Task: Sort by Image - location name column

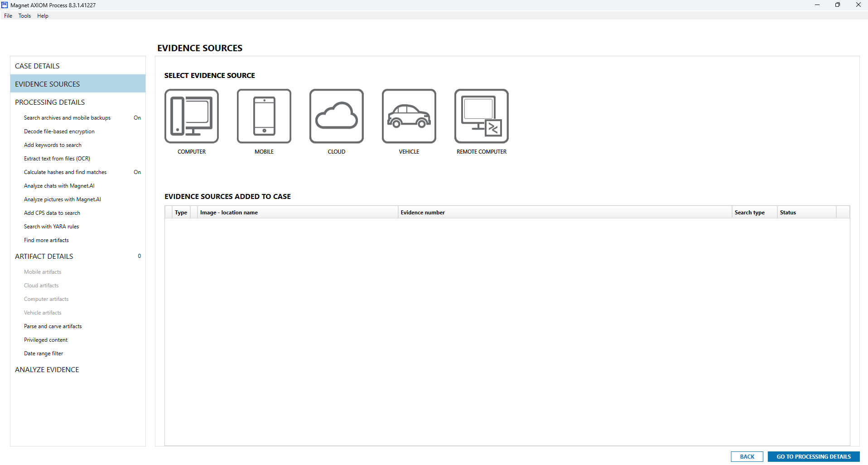Action: [x=298, y=212]
